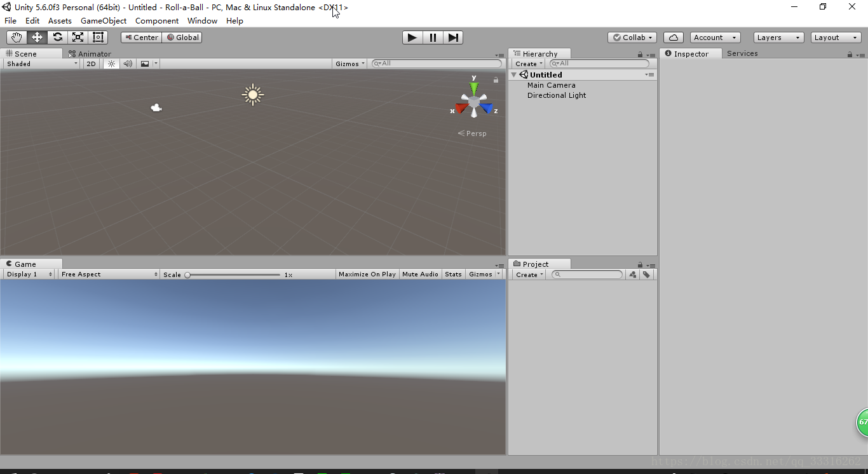Toggle scene effects image icon
Viewport: 868px width, 474px height.
(145, 64)
